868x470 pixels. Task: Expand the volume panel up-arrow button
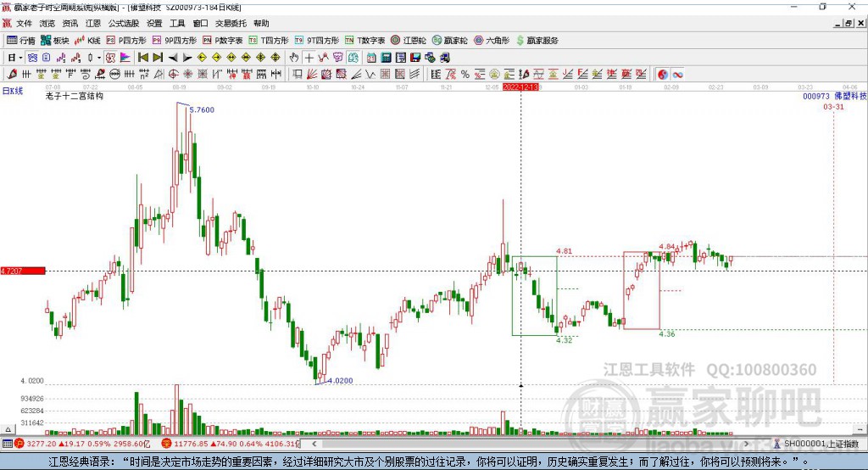click(x=8, y=429)
